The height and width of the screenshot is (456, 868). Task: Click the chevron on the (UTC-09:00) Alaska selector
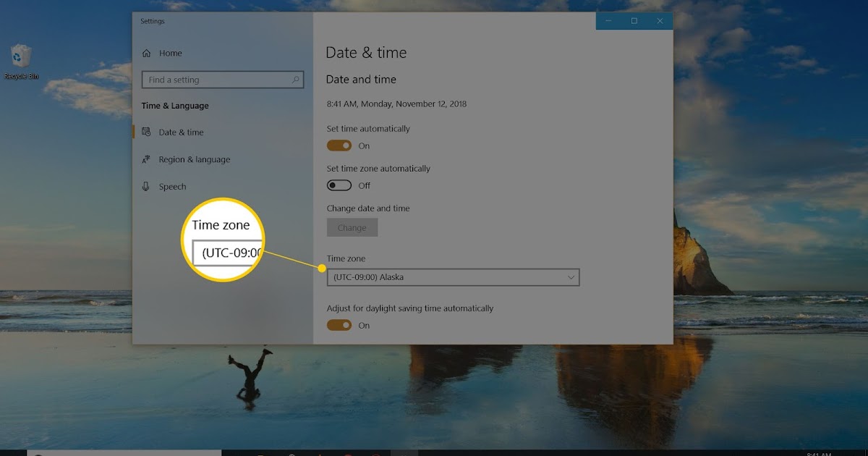(572, 277)
